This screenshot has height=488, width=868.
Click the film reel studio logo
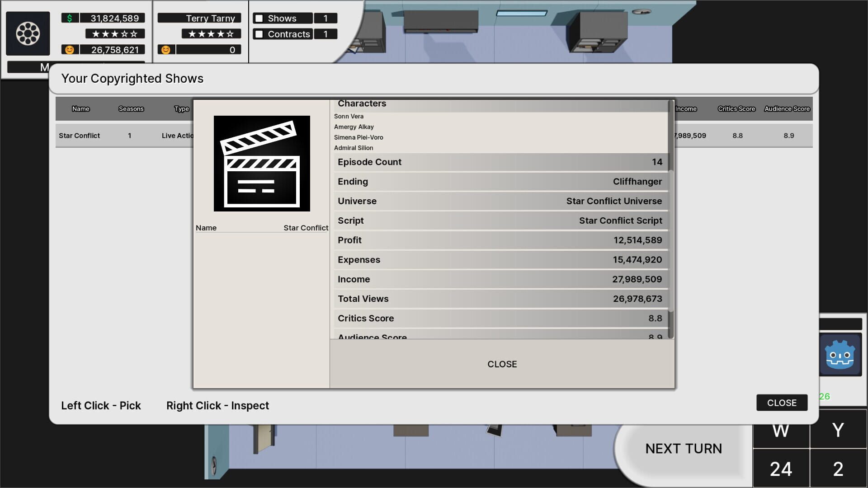28,33
